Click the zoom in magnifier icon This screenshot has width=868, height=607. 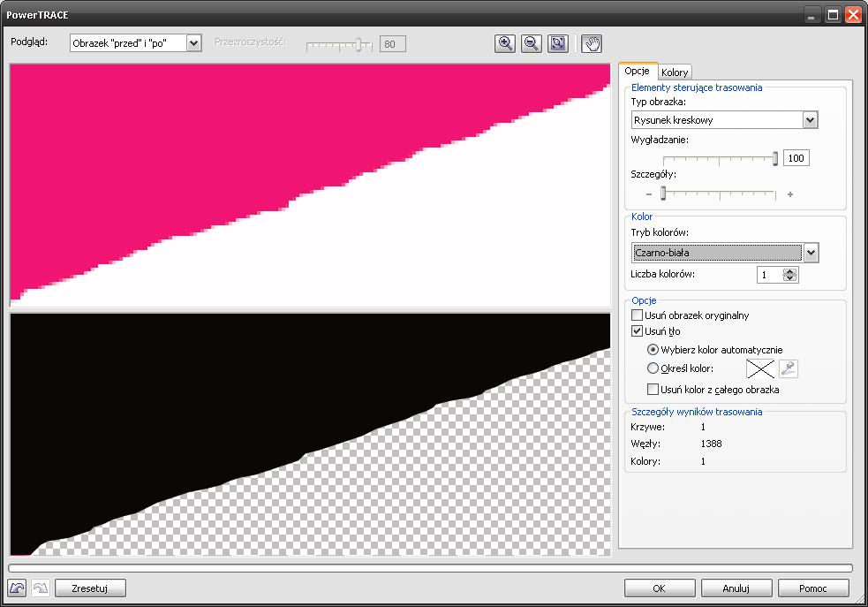click(x=505, y=43)
